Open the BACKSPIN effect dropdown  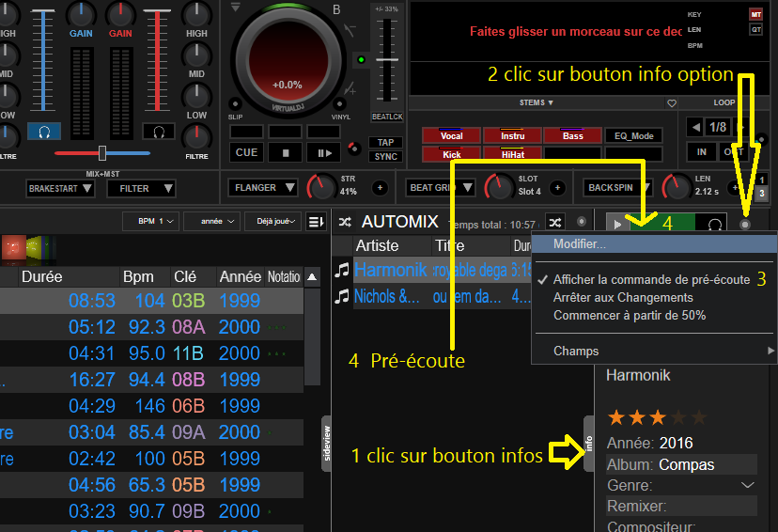click(x=616, y=188)
